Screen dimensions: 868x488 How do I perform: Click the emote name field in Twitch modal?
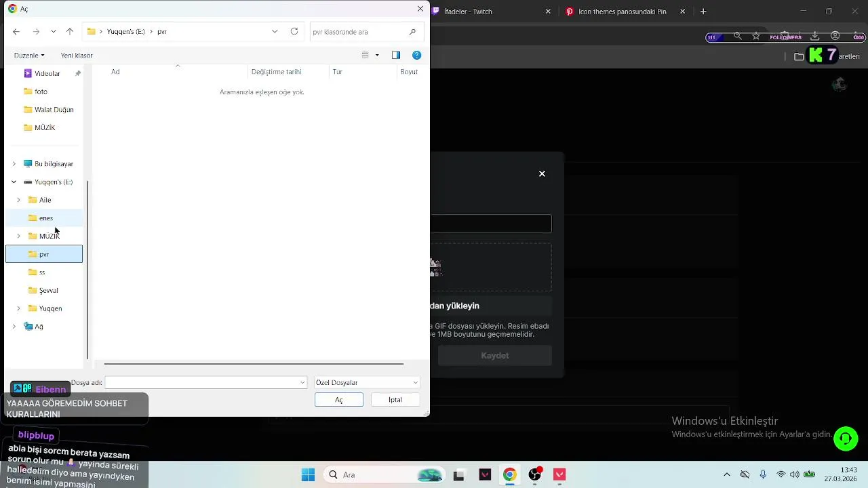[x=491, y=224]
